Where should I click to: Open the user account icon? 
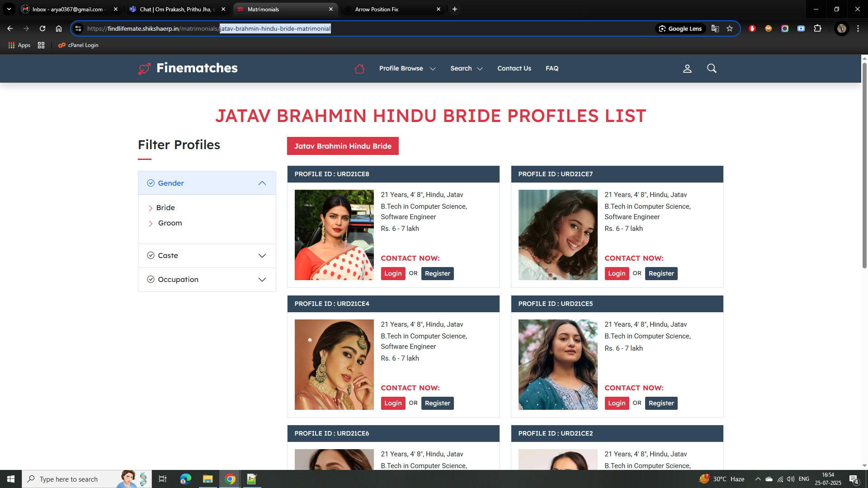687,69
